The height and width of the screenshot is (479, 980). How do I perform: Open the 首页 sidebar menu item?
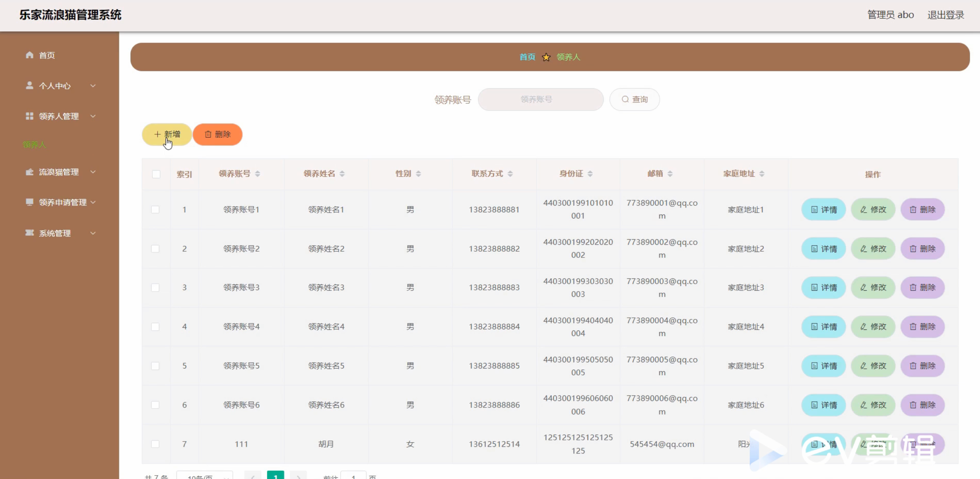60,55
